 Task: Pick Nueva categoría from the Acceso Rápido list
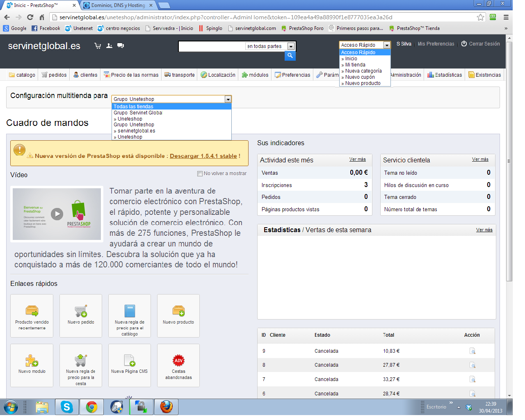point(365,71)
